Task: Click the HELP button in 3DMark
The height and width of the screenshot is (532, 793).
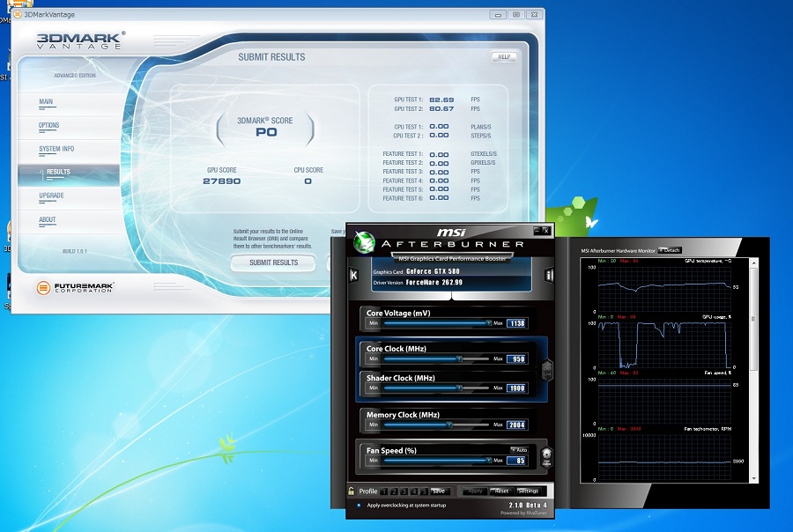Action: tap(504, 56)
